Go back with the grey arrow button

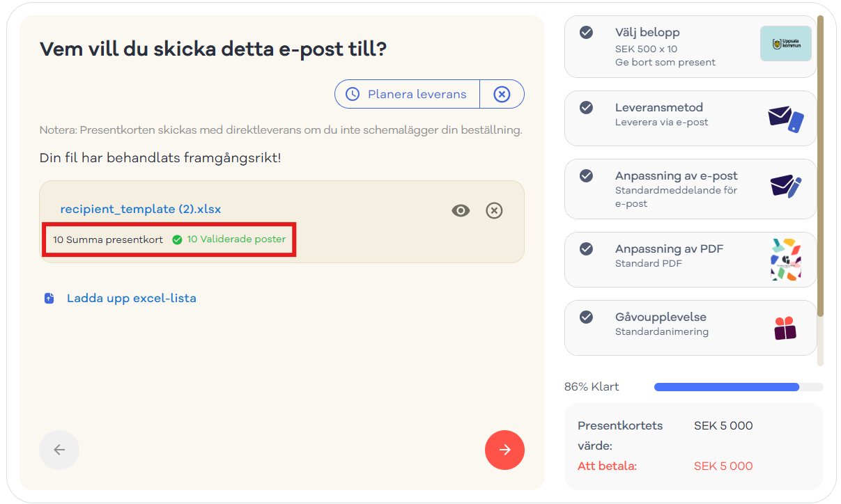click(59, 450)
